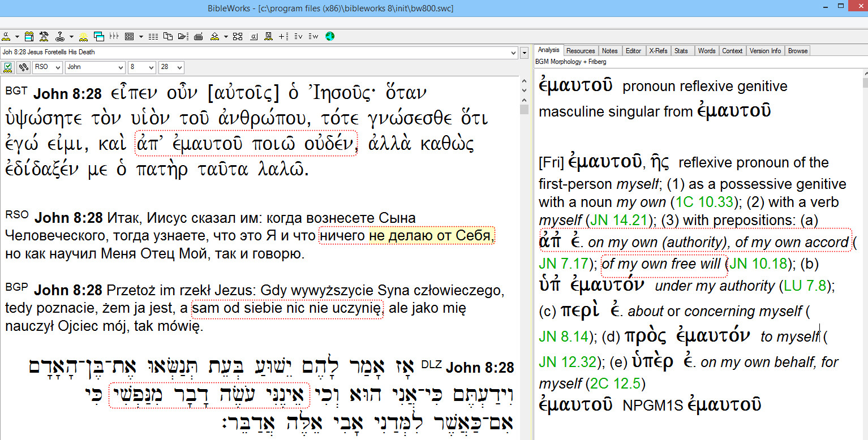The width and height of the screenshot is (868, 440).
Task: Follow the JN 12.32 reference link
Action: tap(568, 362)
